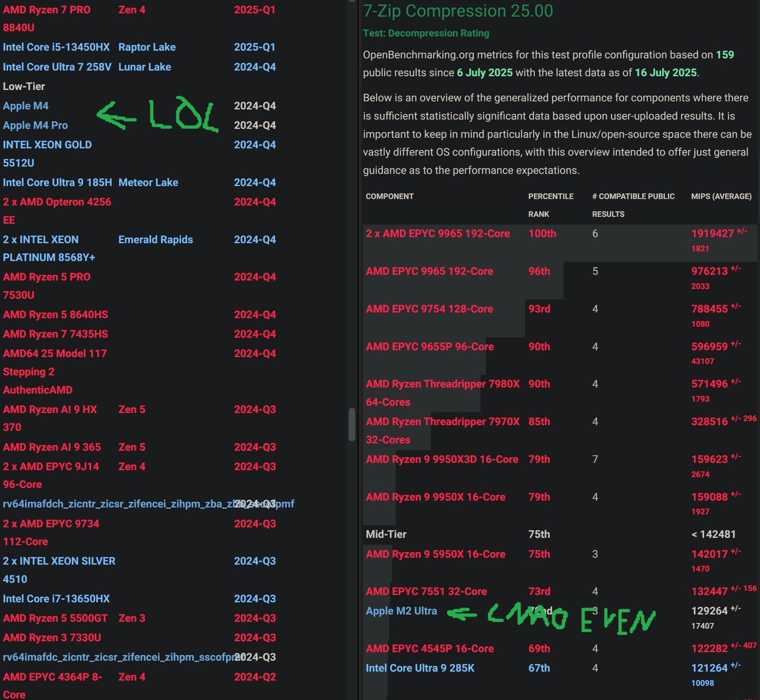Open the Apple M4 processor link

pos(26,106)
